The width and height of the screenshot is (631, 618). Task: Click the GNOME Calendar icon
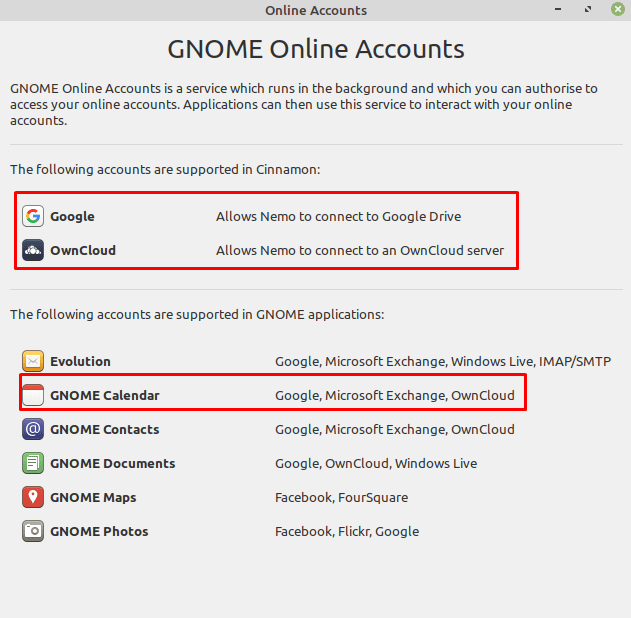click(x=33, y=395)
